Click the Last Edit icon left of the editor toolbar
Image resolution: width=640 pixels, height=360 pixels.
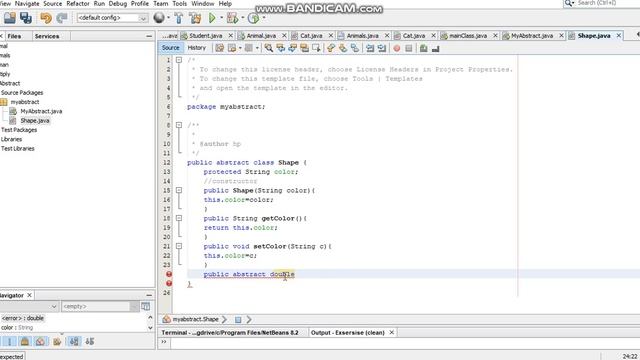(220, 48)
